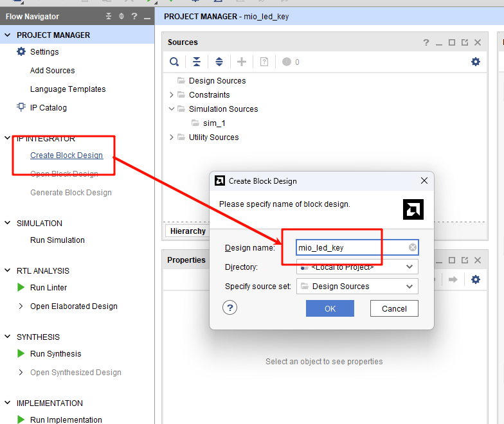Open Flow Navigator help question mark

point(134,16)
